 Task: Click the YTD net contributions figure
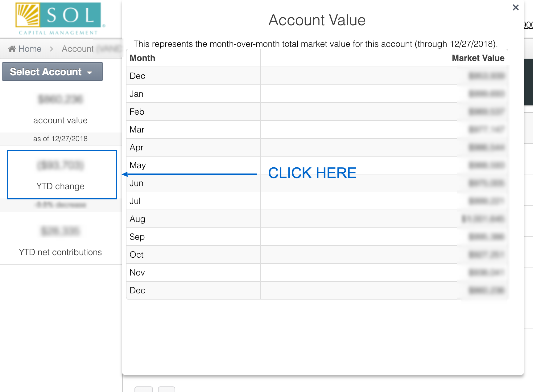[60, 231]
